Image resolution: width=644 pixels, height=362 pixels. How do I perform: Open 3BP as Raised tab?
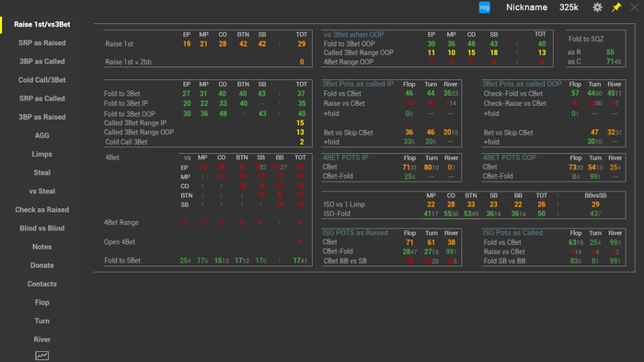tap(42, 117)
